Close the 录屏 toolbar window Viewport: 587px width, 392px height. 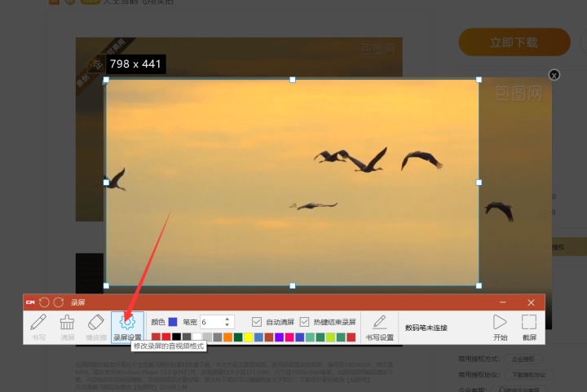pos(531,302)
